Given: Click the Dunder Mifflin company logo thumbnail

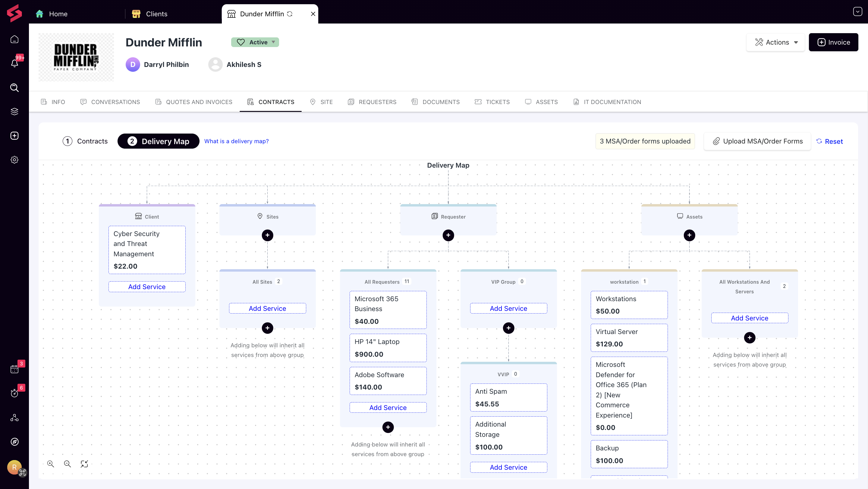Looking at the screenshot, I should click(x=76, y=57).
